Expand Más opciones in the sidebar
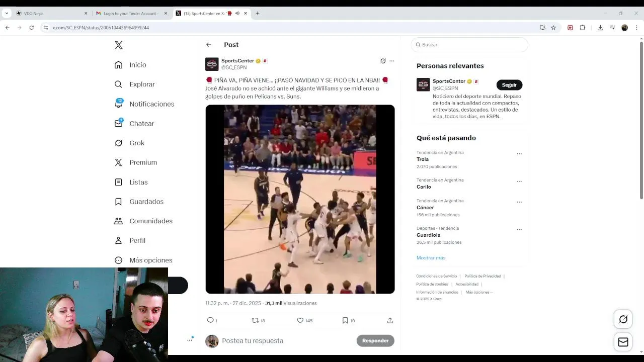This screenshot has height=362, width=644. (x=143, y=260)
